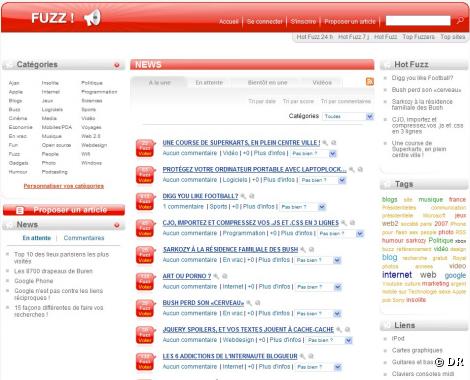Viewport: 470px width, 380px height.
Task: Sort news with Tri par score
Action: click(298, 101)
